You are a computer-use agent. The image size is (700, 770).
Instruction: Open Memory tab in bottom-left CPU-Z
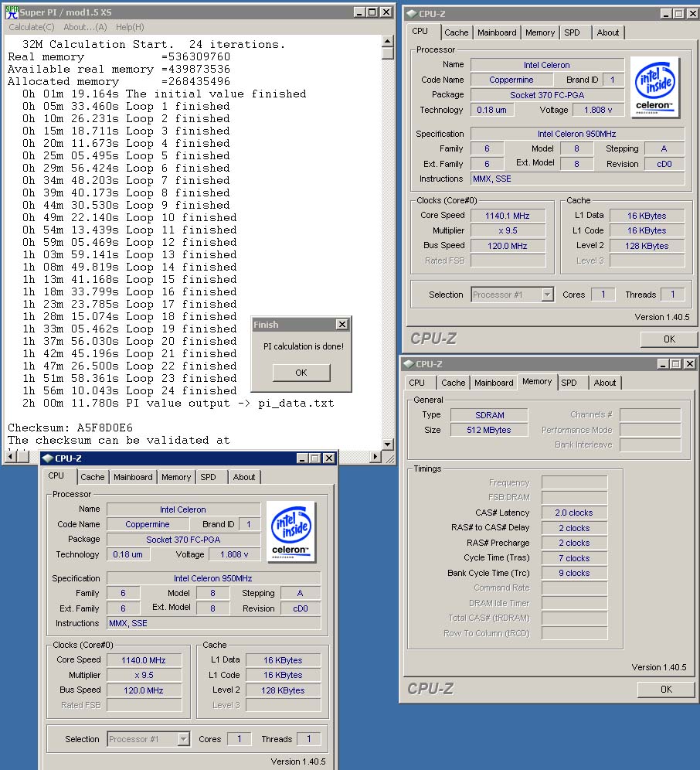point(176,477)
